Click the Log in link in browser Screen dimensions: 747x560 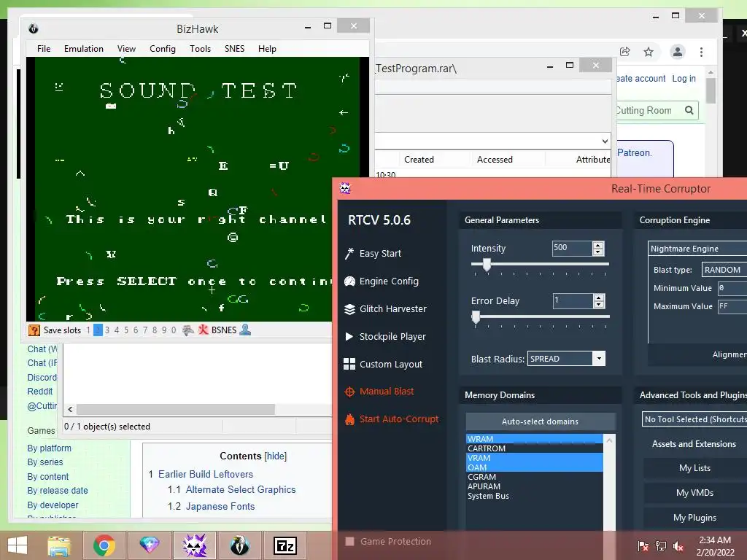(684, 79)
